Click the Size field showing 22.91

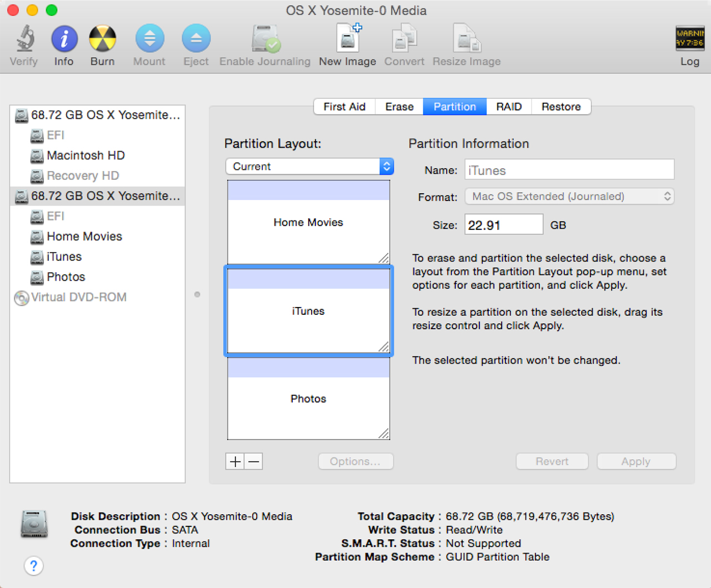(x=504, y=225)
